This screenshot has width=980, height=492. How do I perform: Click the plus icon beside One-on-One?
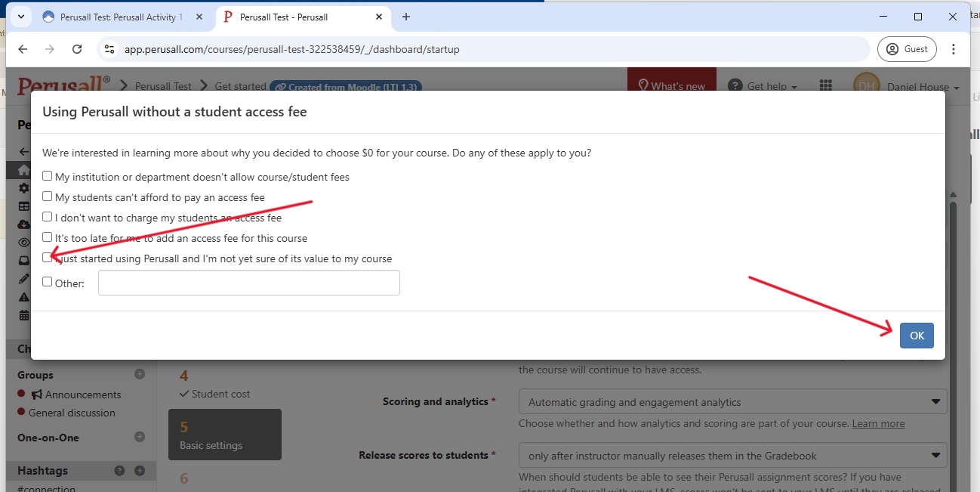pyautogui.click(x=140, y=437)
